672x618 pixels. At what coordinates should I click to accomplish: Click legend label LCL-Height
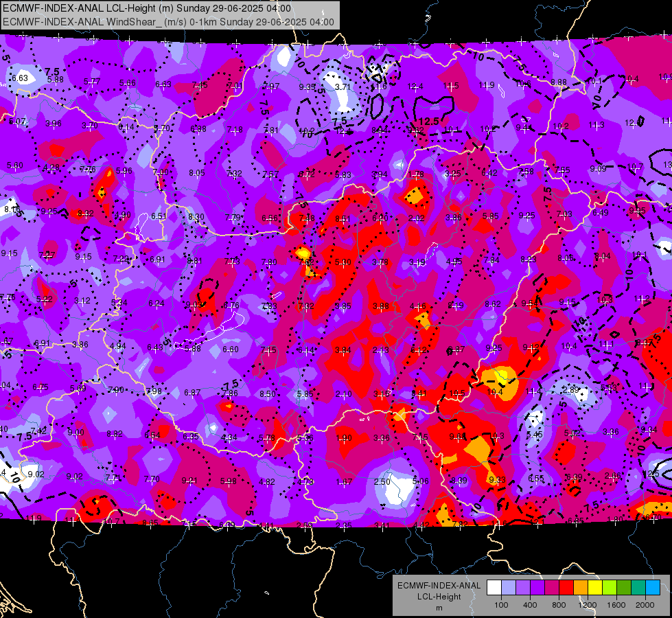point(439,597)
